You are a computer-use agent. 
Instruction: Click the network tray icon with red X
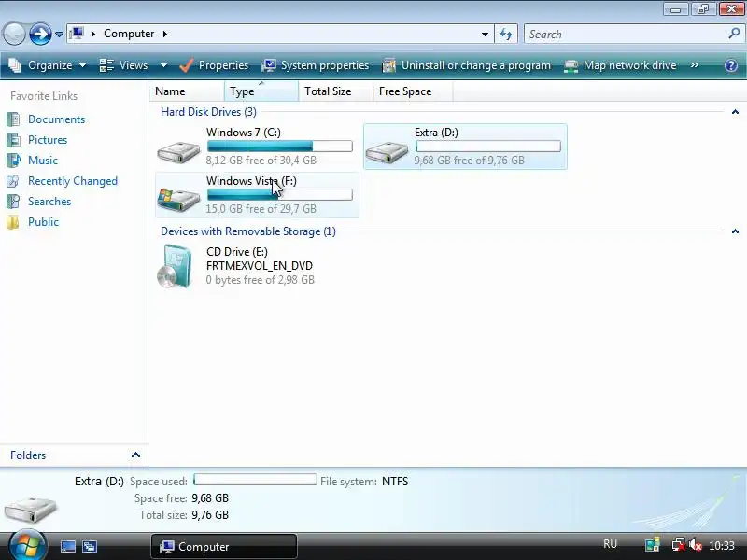pyautogui.click(x=678, y=544)
